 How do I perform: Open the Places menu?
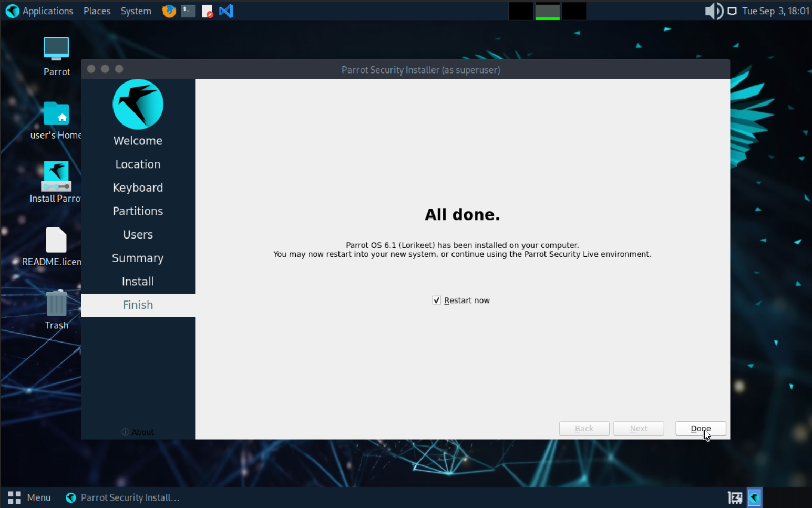click(97, 11)
